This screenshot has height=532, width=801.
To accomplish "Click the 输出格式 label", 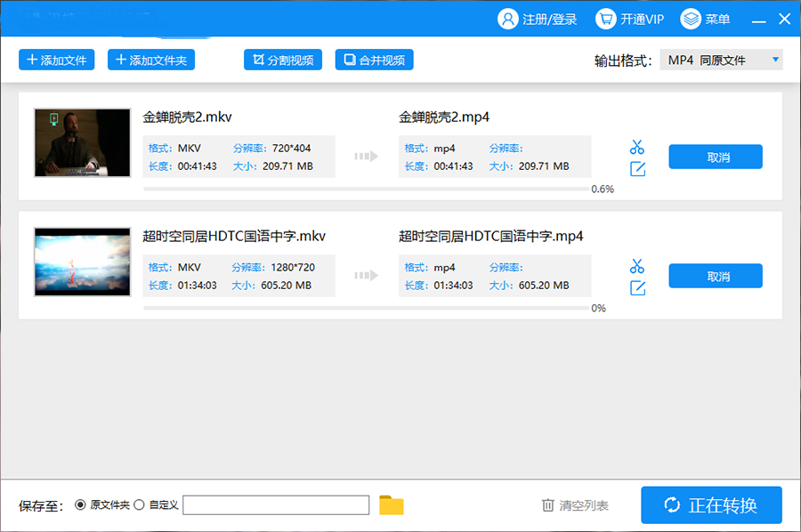I will pos(623,60).
